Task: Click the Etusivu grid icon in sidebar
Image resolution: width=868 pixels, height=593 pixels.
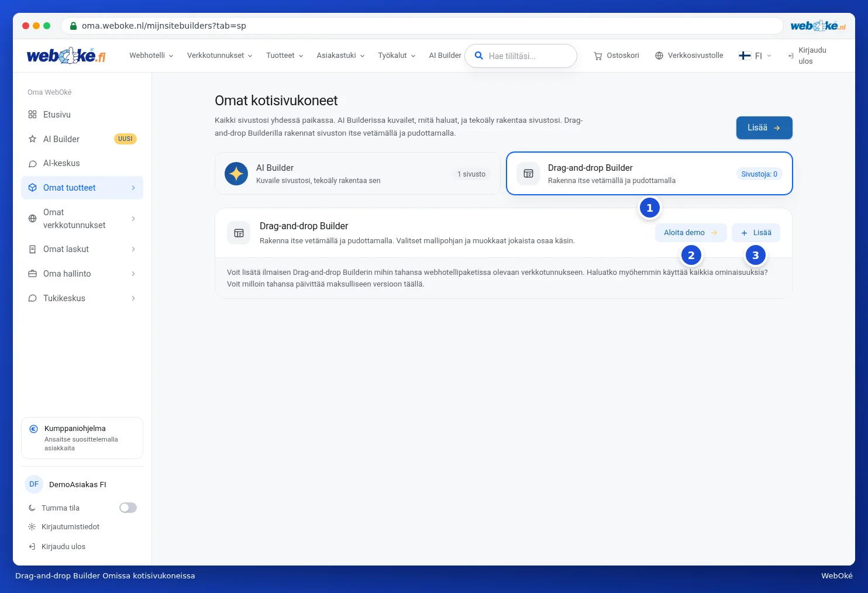Action: (33, 115)
